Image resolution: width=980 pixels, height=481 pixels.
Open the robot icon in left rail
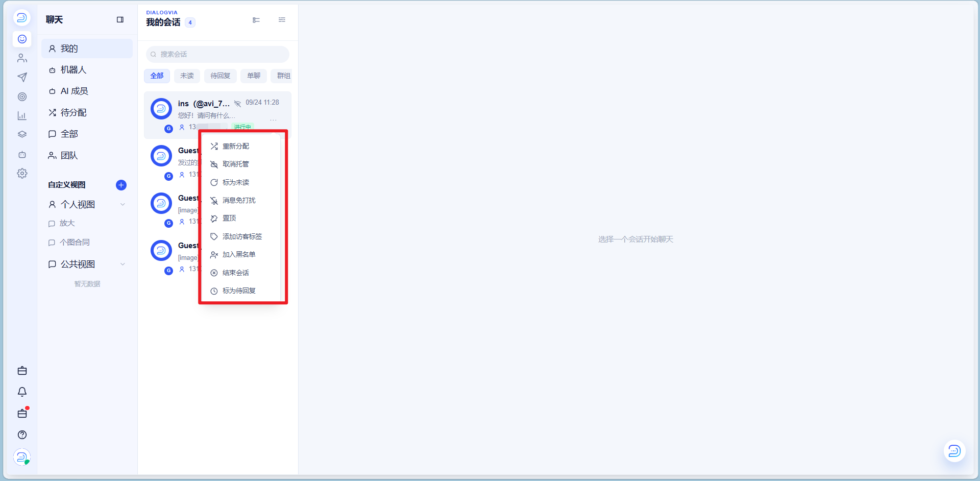tap(22, 154)
